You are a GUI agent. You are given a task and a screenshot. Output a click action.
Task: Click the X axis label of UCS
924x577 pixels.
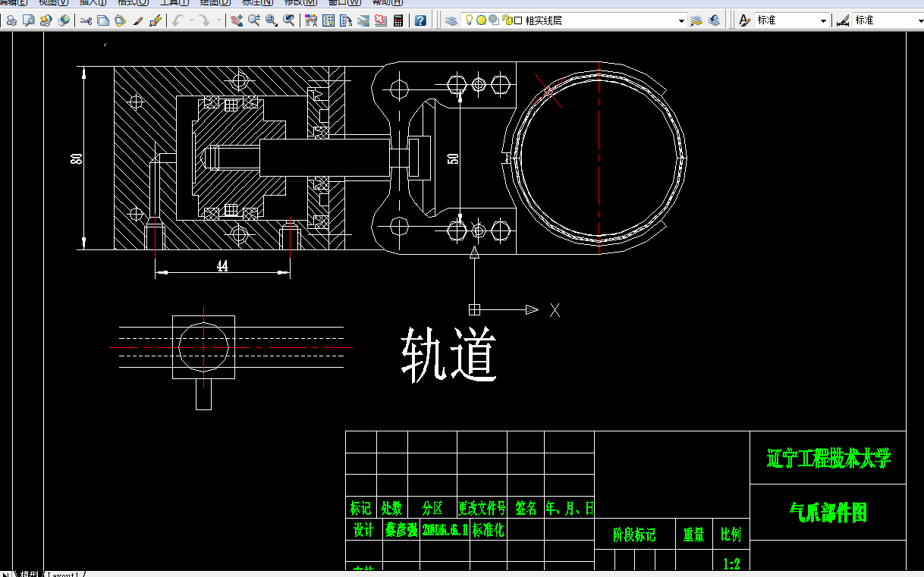click(555, 309)
